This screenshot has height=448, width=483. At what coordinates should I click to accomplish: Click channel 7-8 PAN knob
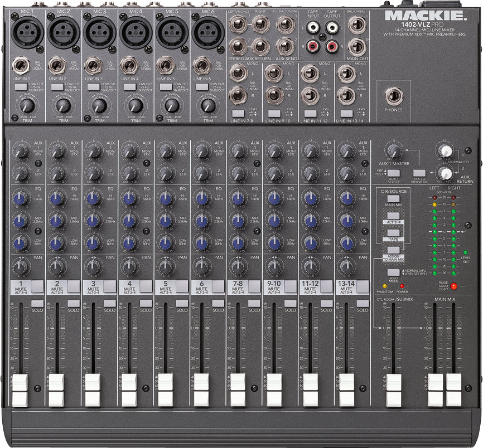coord(238,266)
